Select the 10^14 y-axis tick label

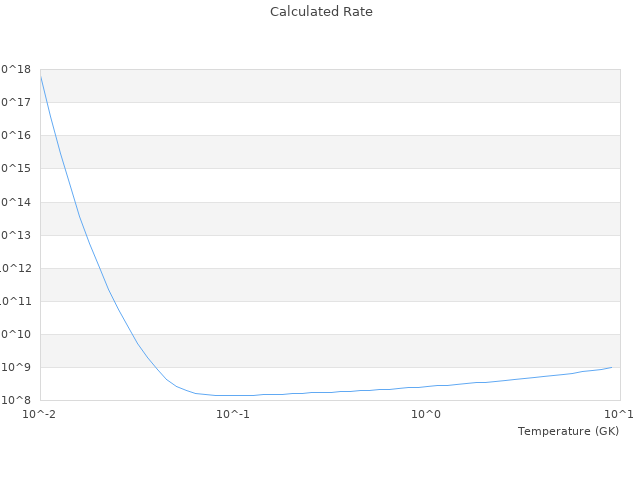coord(16,202)
